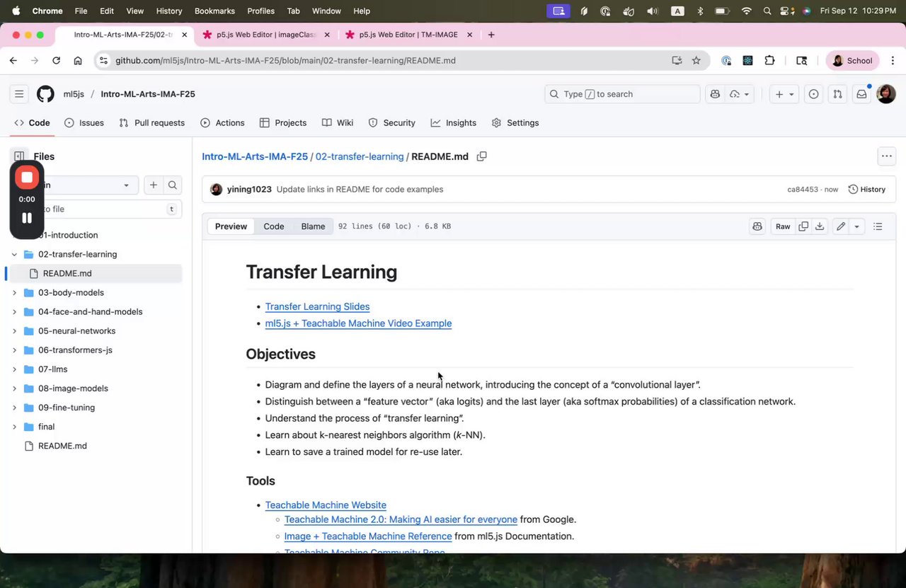
Task: Open the Teachable Machine Website link
Action: tap(326, 505)
